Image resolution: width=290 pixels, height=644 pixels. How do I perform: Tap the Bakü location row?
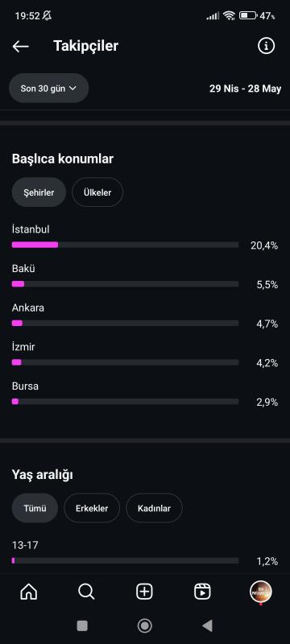click(145, 277)
